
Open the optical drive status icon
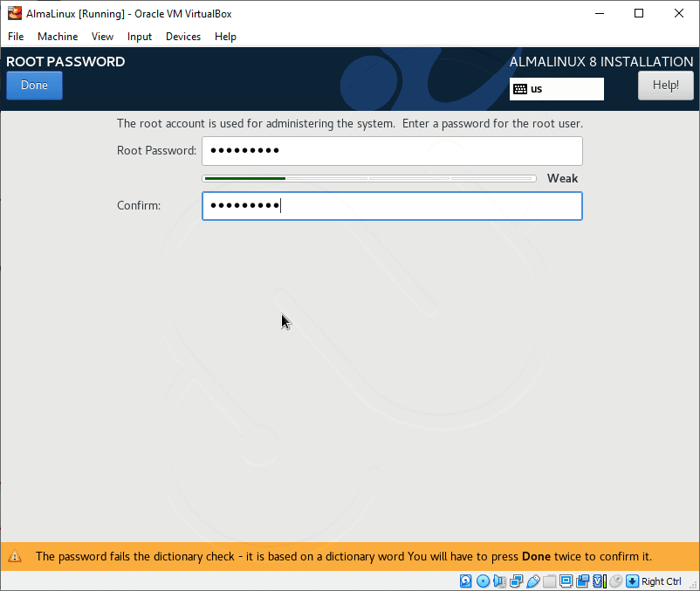[483, 581]
